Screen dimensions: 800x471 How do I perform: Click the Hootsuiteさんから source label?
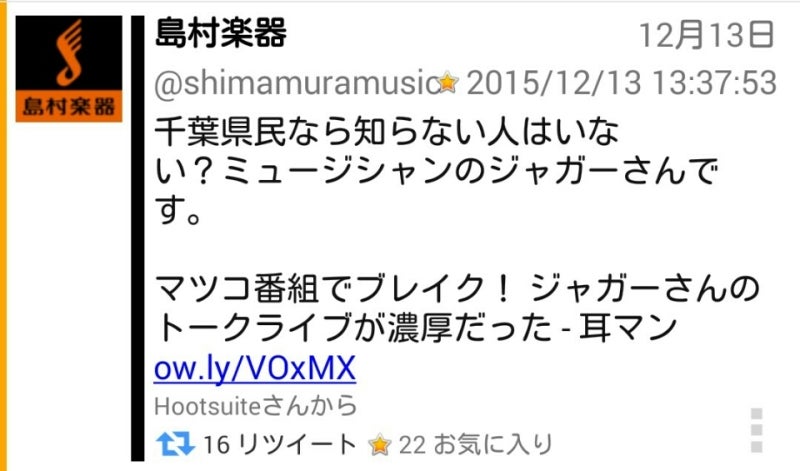pyautogui.click(x=256, y=407)
